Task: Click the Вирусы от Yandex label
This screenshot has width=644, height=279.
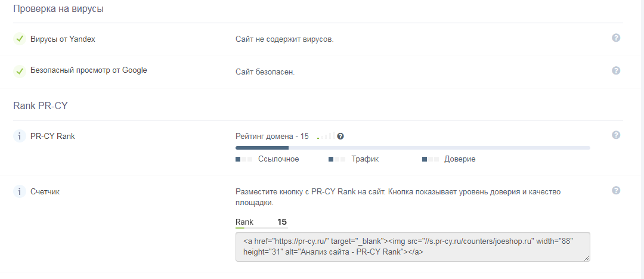Action: (63, 39)
